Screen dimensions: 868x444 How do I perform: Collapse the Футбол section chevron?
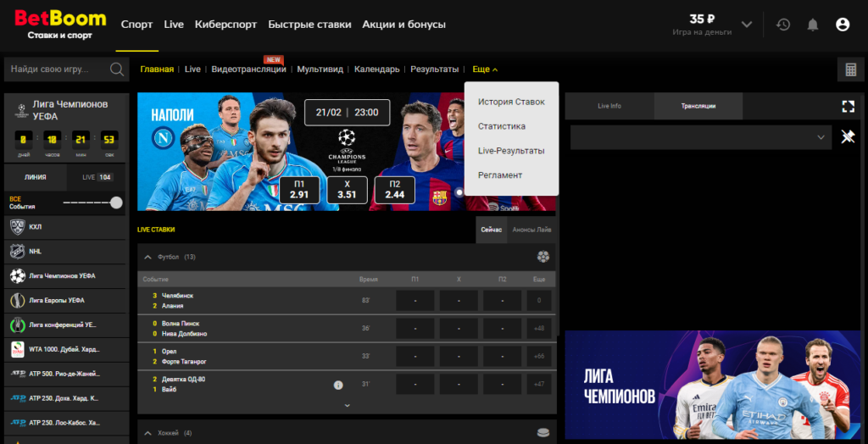147,257
